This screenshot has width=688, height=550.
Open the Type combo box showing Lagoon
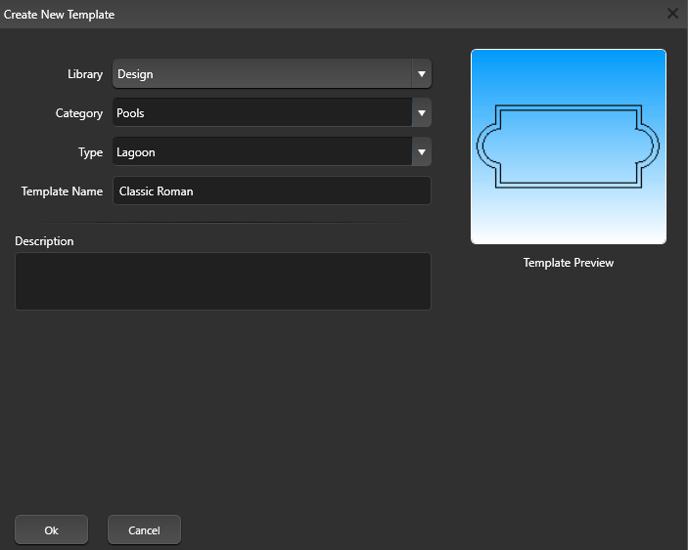point(272,152)
